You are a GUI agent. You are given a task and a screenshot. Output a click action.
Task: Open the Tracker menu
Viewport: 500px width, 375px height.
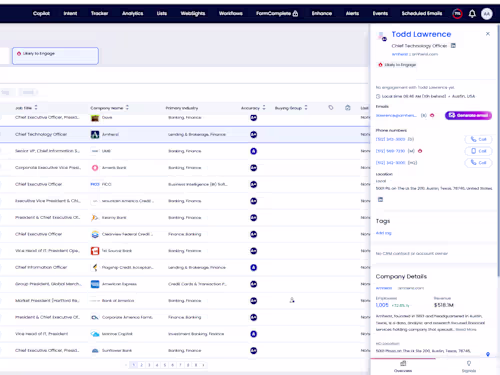[99, 13]
